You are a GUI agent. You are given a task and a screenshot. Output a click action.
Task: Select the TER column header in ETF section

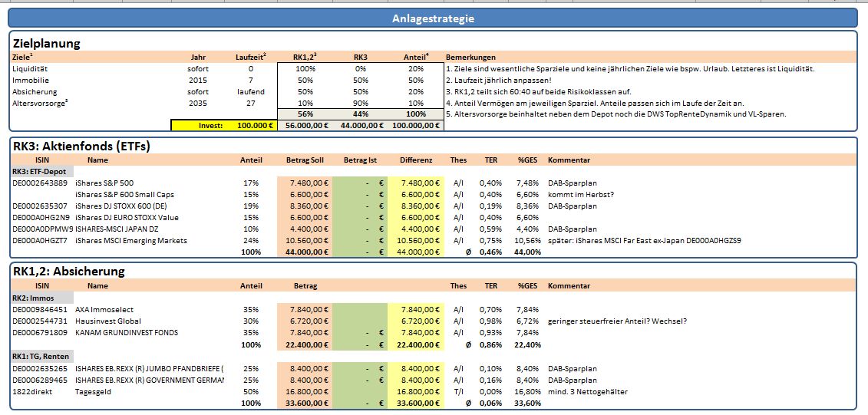pos(491,160)
